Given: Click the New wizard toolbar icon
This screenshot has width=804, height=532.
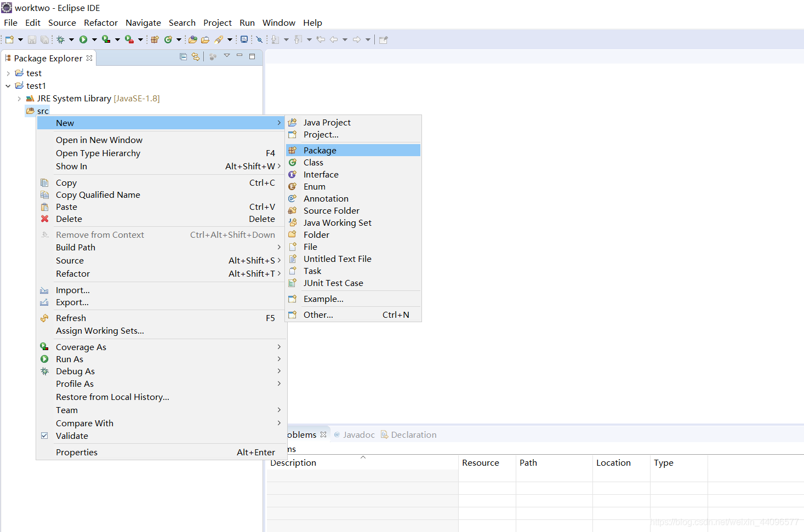Looking at the screenshot, I should pyautogui.click(x=9, y=39).
